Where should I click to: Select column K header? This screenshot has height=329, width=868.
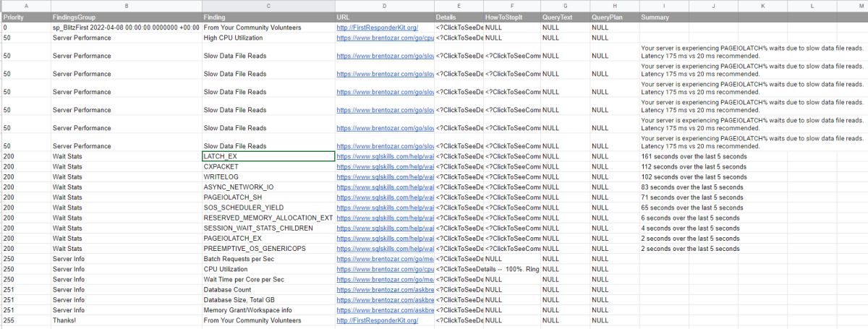(x=762, y=6)
